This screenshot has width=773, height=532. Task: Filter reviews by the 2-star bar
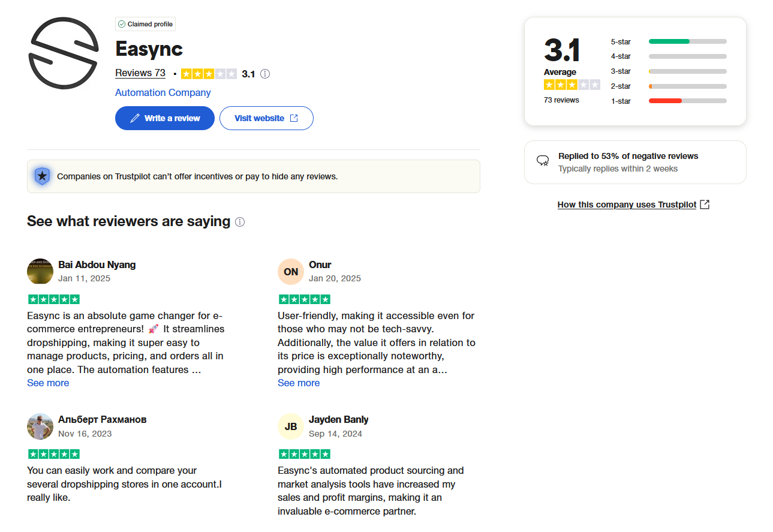click(688, 86)
